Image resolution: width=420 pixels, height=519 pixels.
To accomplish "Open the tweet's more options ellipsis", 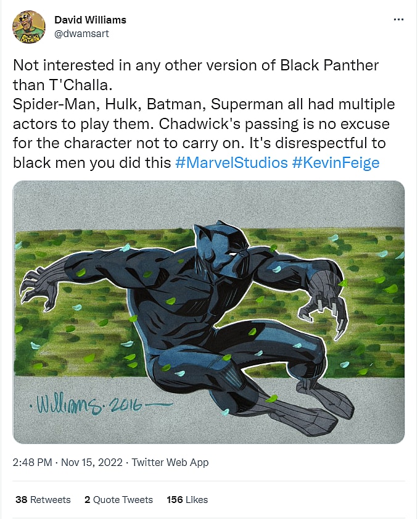I will (x=399, y=20).
